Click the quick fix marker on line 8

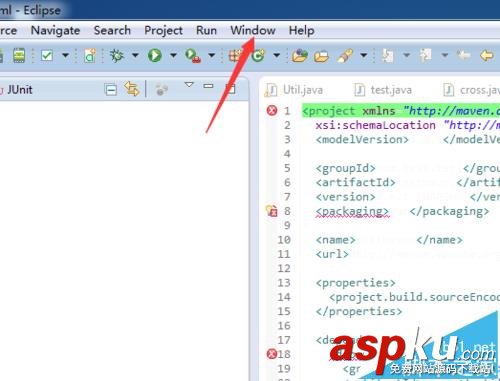pyautogui.click(x=272, y=211)
